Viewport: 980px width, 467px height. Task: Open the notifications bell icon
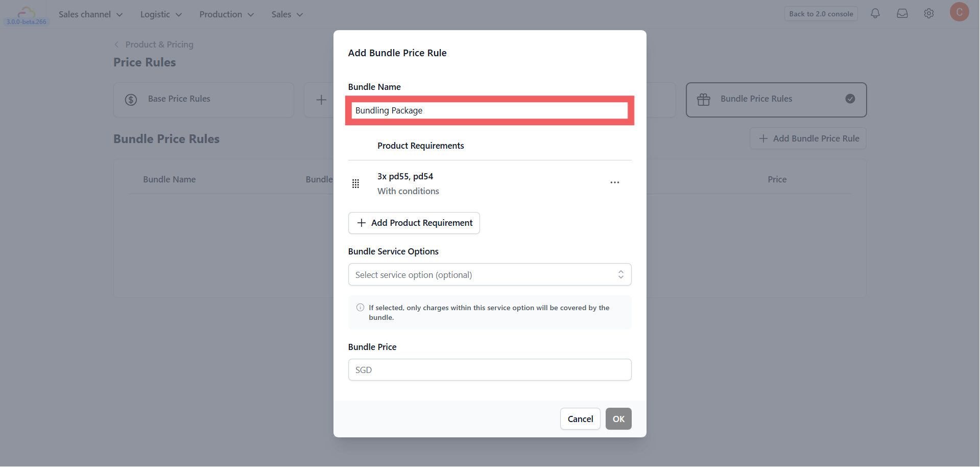tap(875, 14)
